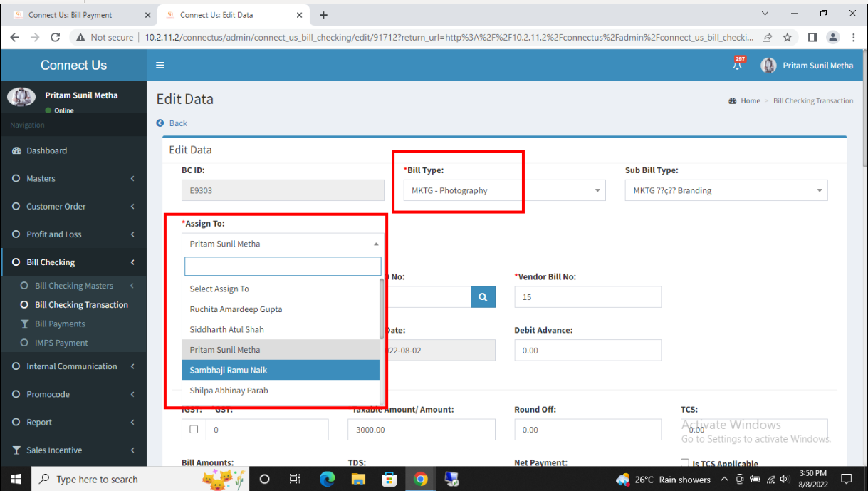Expand the Report sidebar menu
This screenshot has width=868, height=491.
pos(73,422)
